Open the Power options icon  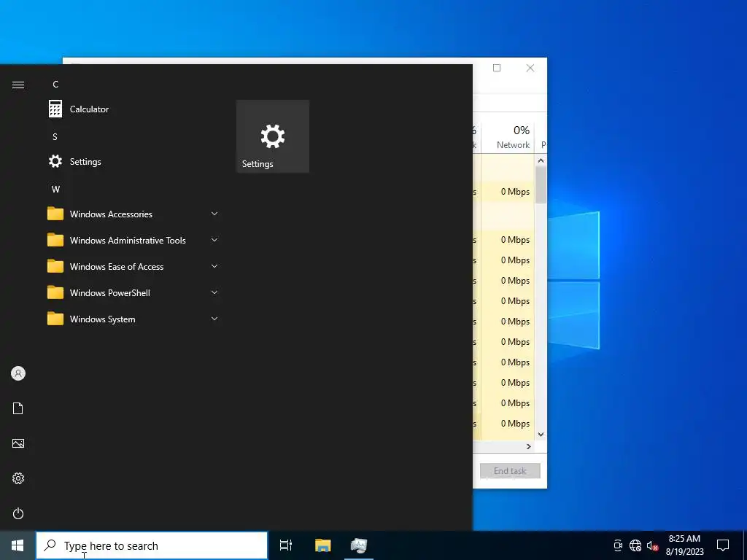(18, 513)
